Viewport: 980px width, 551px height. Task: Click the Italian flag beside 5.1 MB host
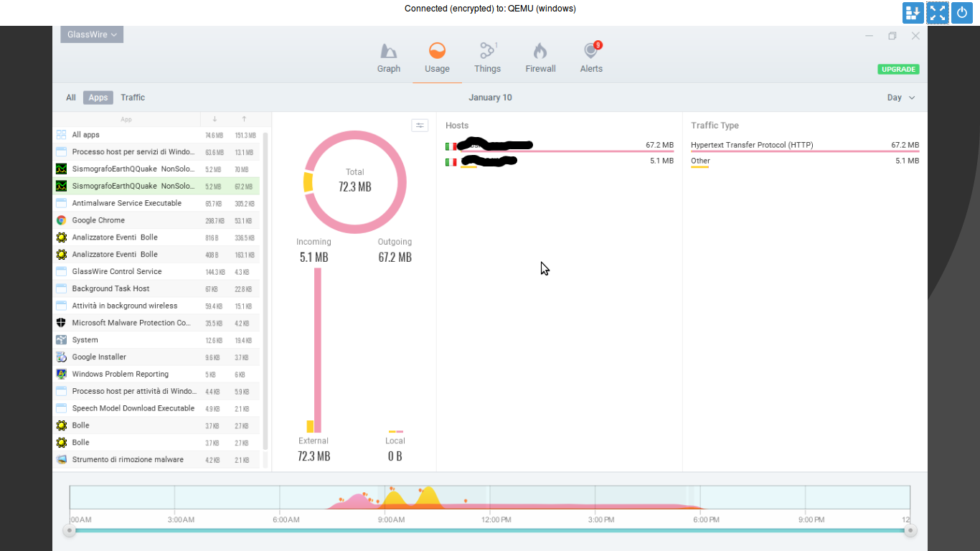[451, 162]
